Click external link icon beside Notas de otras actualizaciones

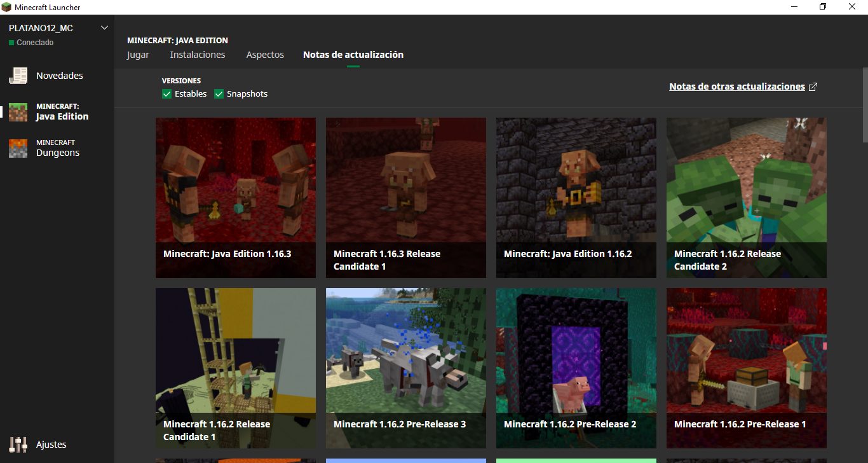click(x=813, y=87)
